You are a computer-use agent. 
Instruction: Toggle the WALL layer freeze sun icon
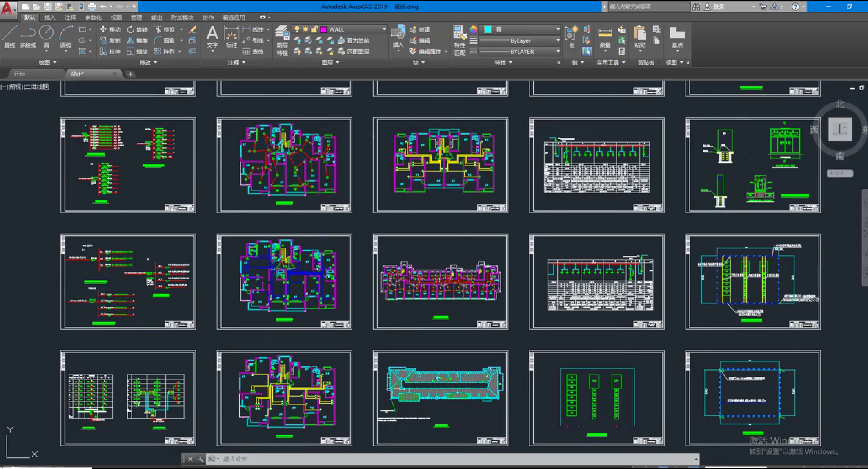tap(306, 30)
